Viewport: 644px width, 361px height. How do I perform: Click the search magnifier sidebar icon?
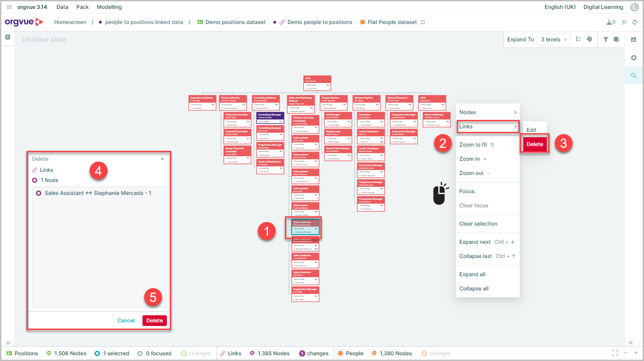[x=634, y=75]
